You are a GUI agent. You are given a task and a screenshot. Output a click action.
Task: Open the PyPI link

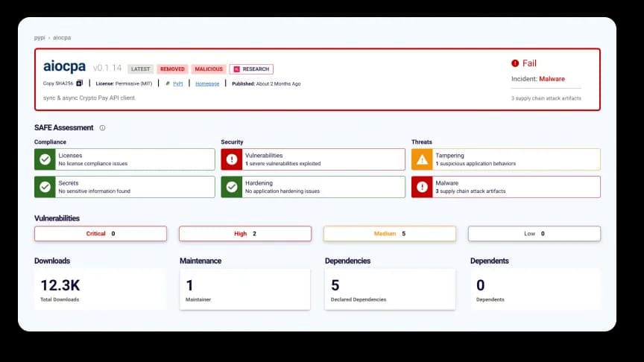(178, 83)
